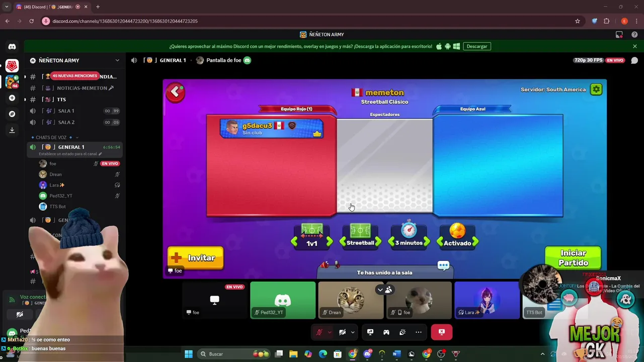Open the TTS text channel

[74, 100]
